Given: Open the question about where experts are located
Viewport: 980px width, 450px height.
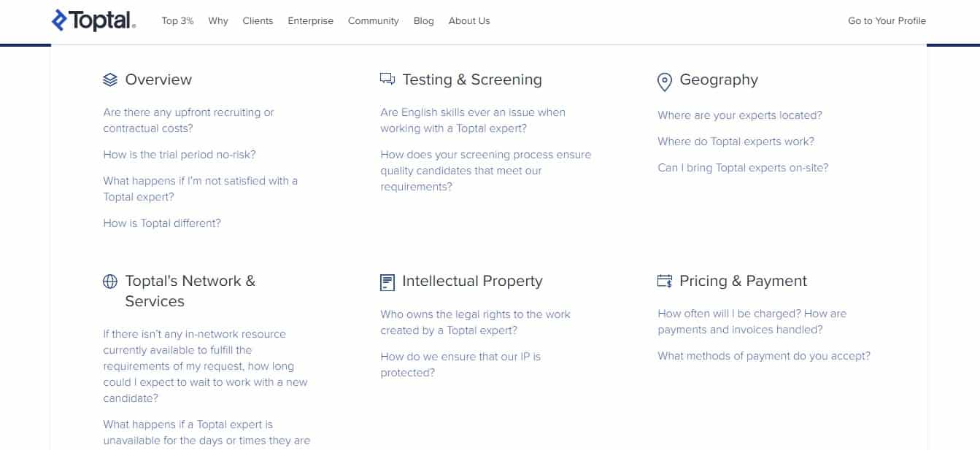Looking at the screenshot, I should 740,115.
